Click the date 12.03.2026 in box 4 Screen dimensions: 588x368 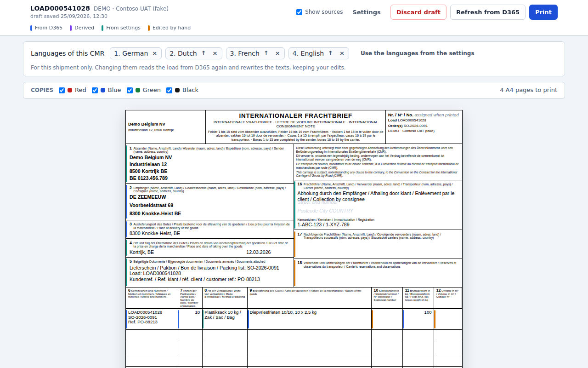pyautogui.click(x=259, y=252)
